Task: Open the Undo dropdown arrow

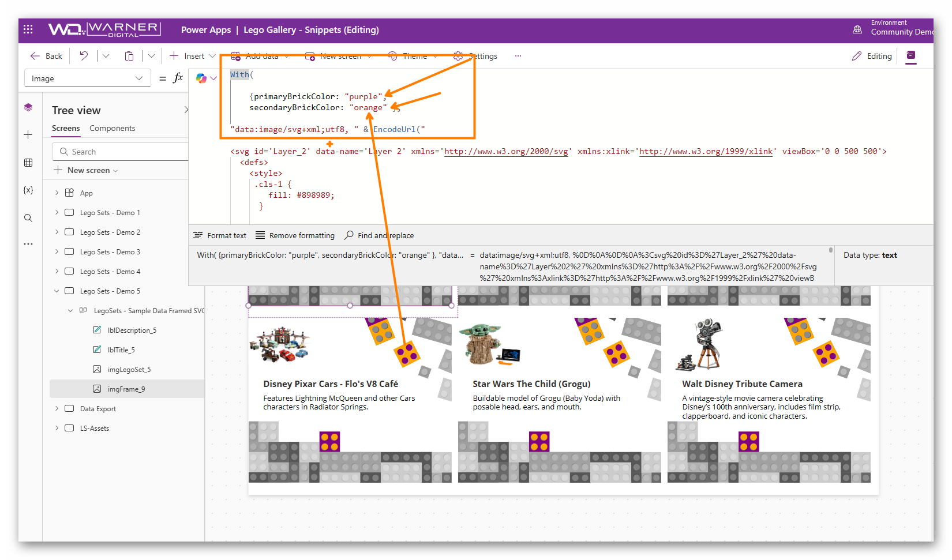Action: tap(106, 56)
